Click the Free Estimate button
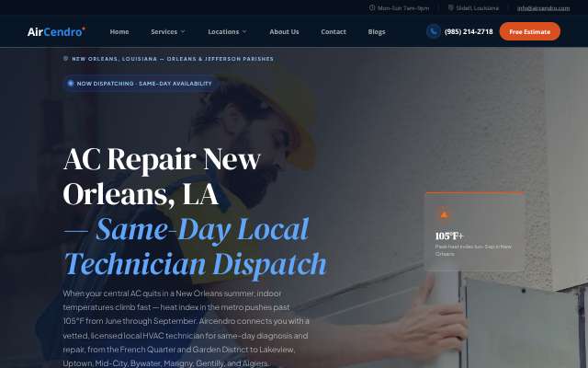The image size is (588, 368). coord(530,31)
